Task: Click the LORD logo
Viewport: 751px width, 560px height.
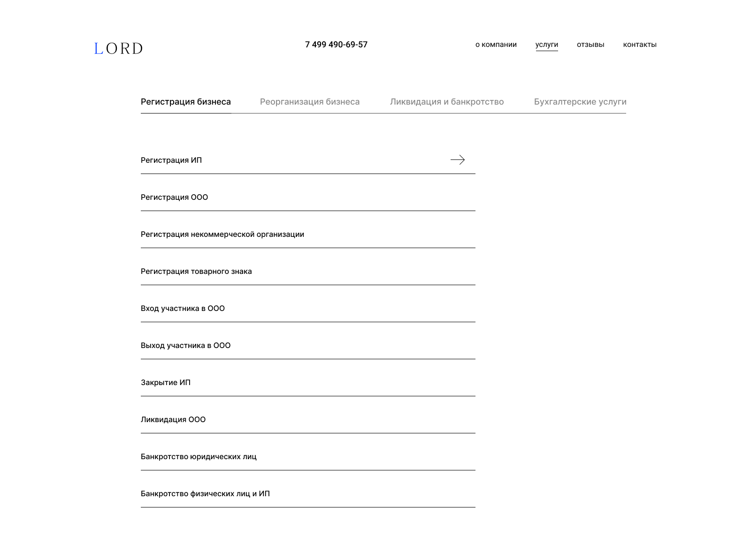Action: [x=118, y=48]
